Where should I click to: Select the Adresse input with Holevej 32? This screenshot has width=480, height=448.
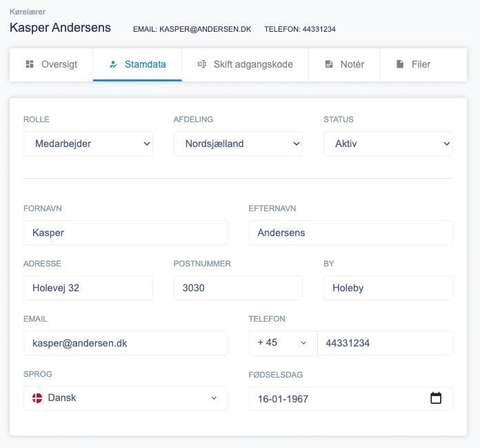88,288
